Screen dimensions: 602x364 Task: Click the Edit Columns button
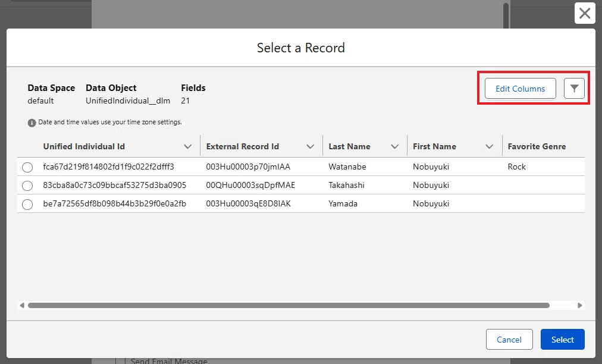[x=521, y=89]
